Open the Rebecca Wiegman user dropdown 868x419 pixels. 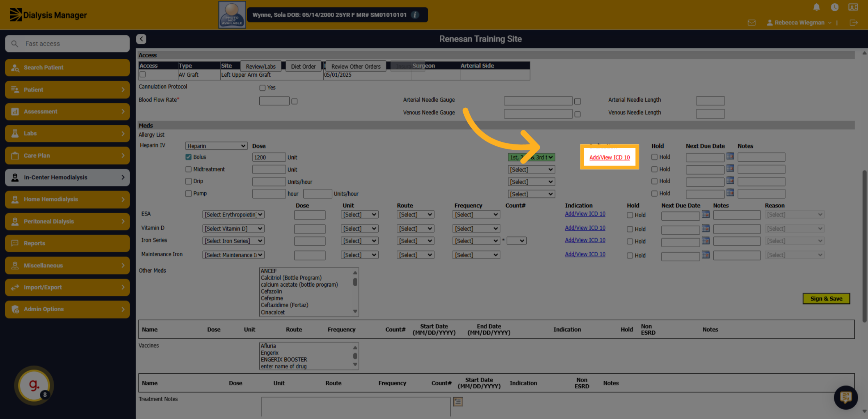pyautogui.click(x=799, y=23)
